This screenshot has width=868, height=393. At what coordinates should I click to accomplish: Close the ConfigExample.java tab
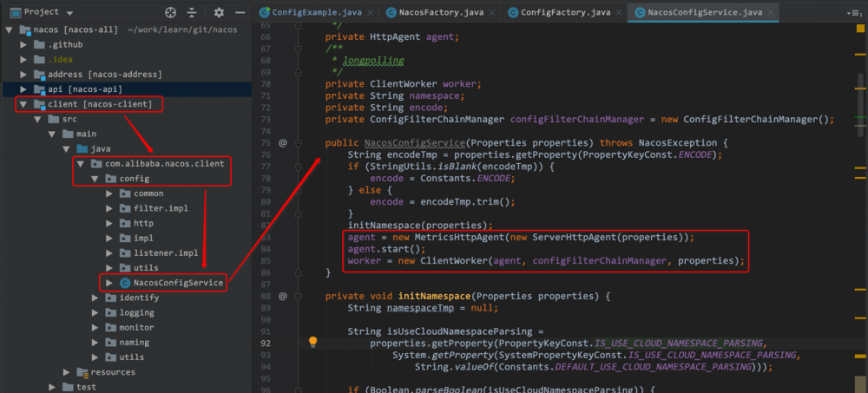click(370, 12)
